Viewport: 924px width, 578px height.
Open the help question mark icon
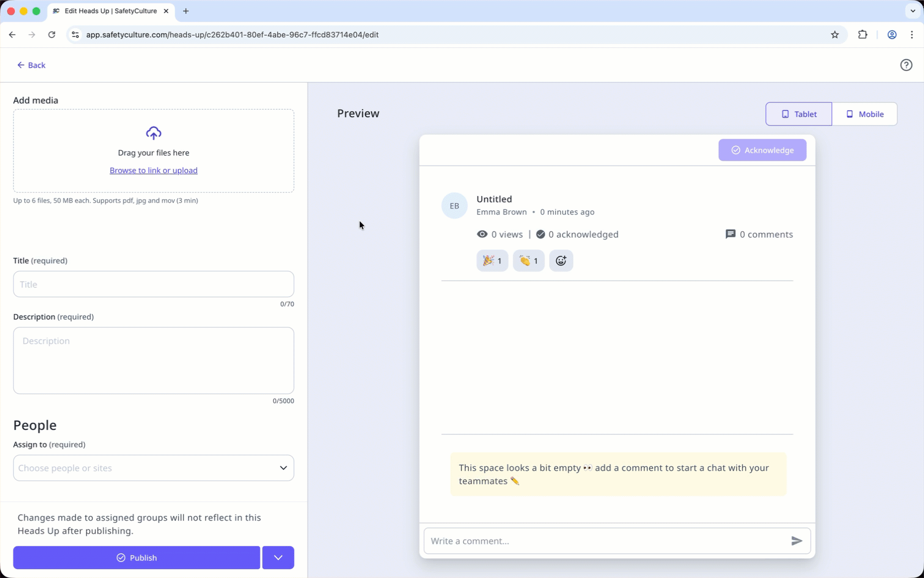(906, 65)
